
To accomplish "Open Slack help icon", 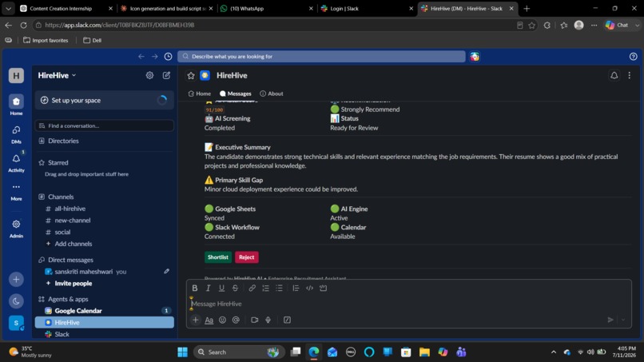I will tap(634, 57).
